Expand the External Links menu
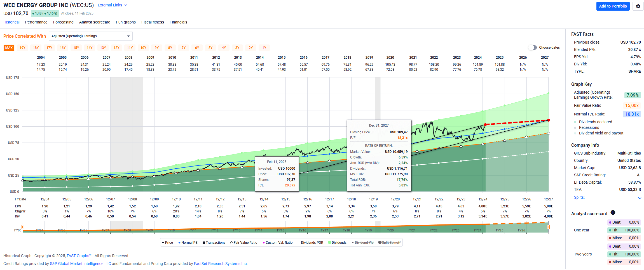This screenshot has height=270, width=644. click(112, 5)
